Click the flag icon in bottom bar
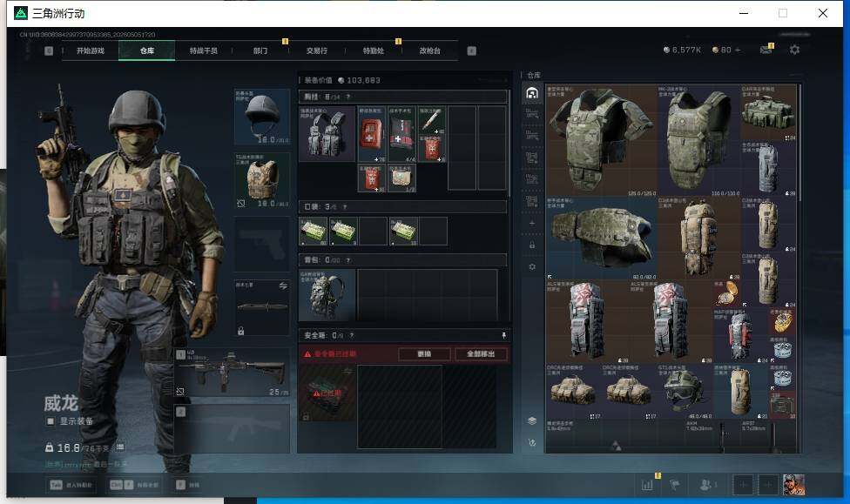Viewport: 850px width, 504px height. click(x=675, y=485)
